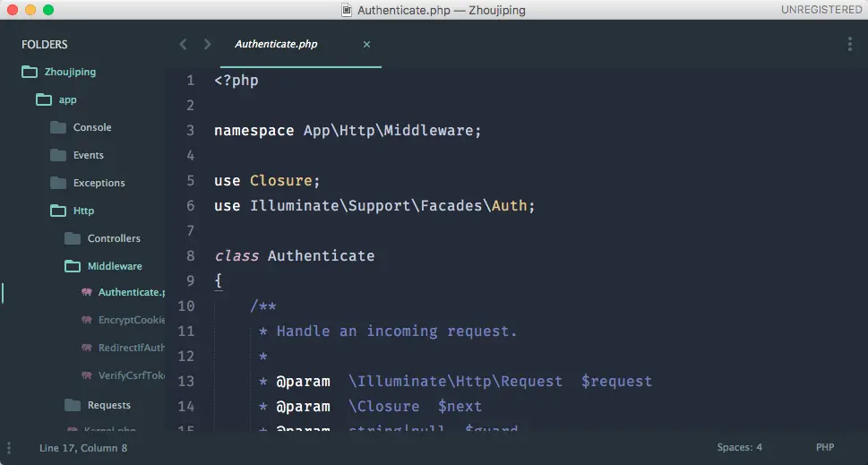Click Auth in the Facades use statement
This screenshot has width=868, height=465.
[x=510, y=206]
